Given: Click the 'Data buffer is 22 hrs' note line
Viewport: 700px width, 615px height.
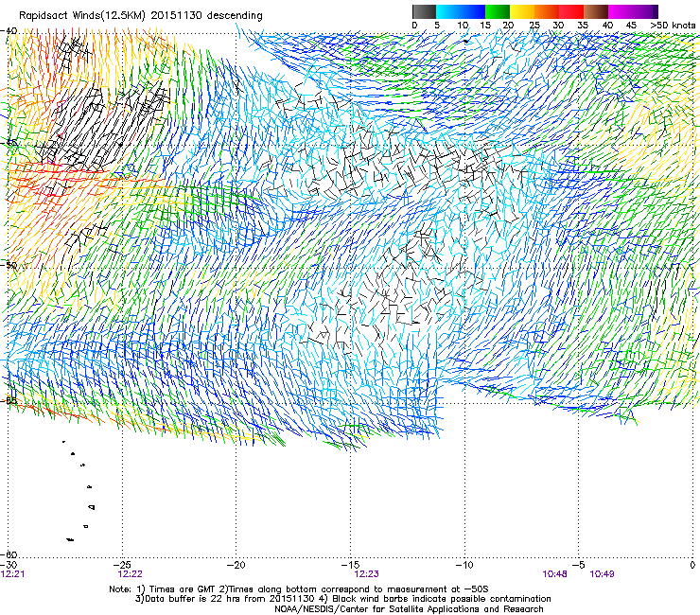Looking at the screenshot, I should point(342,599).
